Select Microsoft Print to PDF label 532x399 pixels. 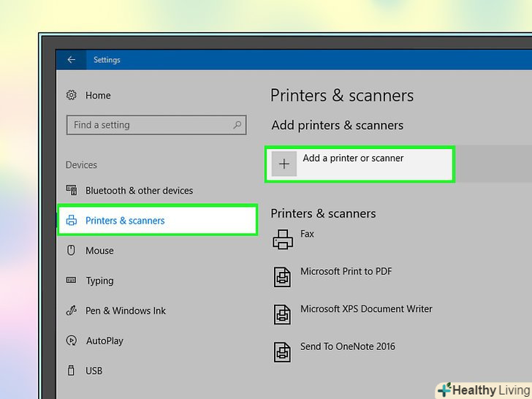[x=346, y=271]
